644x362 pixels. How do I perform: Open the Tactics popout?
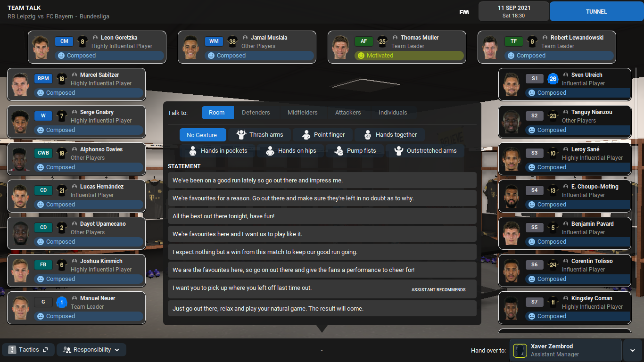click(x=28, y=350)
